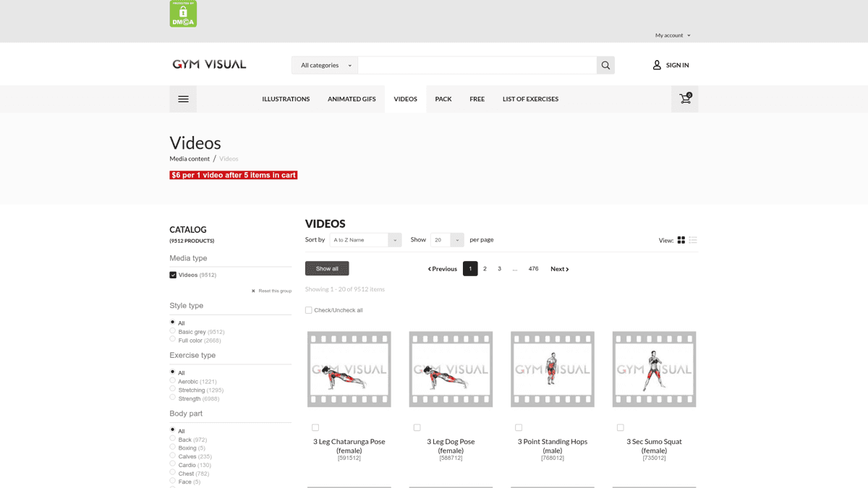Open the 3 Leg Chatarunga Pose thumbnail

(349, 369)
